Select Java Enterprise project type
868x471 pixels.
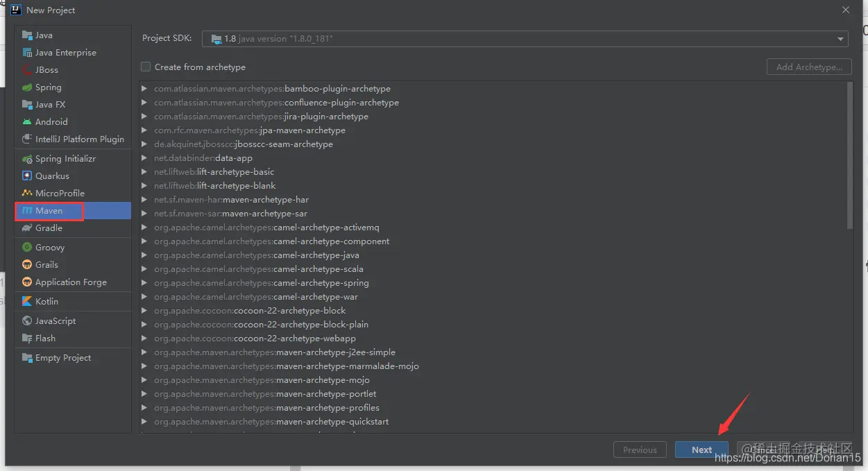coord(66,53)
